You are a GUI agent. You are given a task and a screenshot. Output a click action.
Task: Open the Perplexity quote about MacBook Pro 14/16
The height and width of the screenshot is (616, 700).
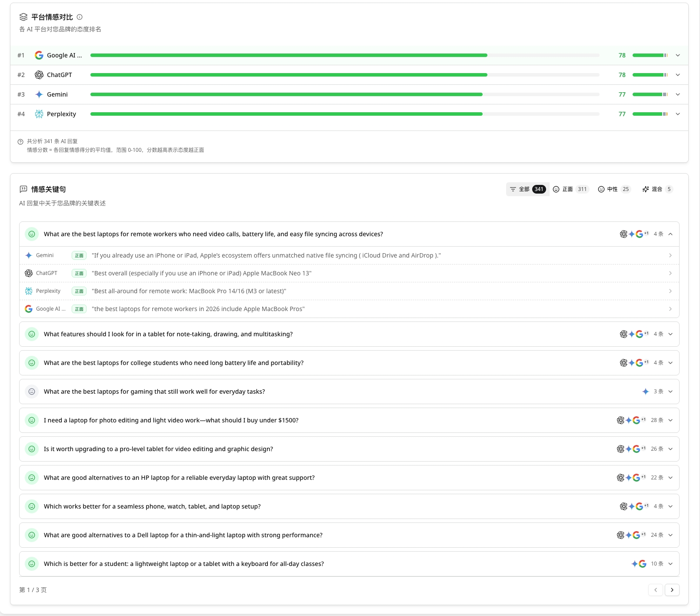pos(349,291)
